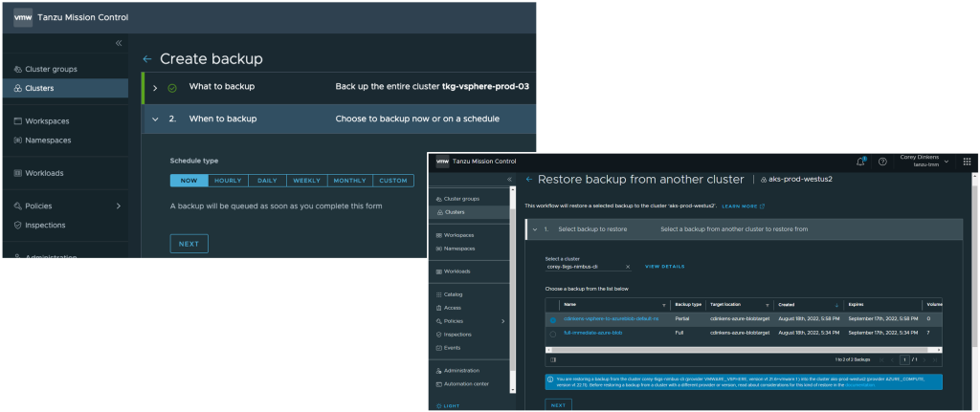Viewport: 980px width, 412px height.
Task: Select the HOURLY schedule type
Action: [x=228, y=181]
